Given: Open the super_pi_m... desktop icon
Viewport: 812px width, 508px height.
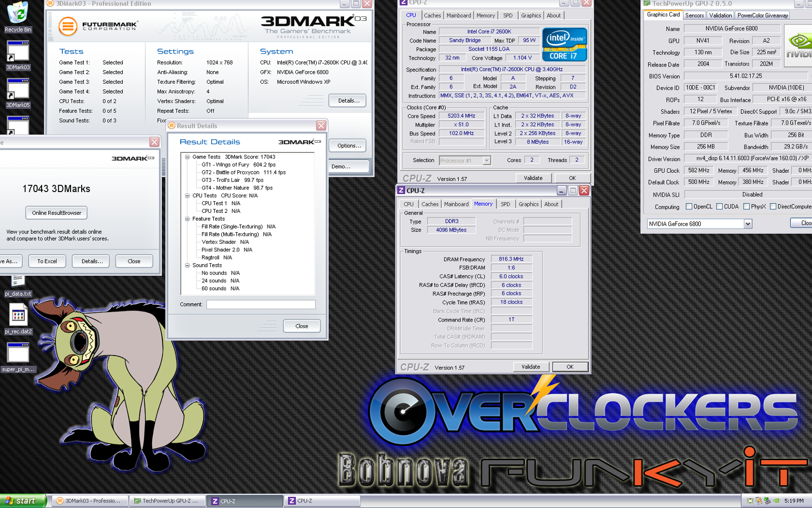Looking at the screenshot, I should point(18,358).
